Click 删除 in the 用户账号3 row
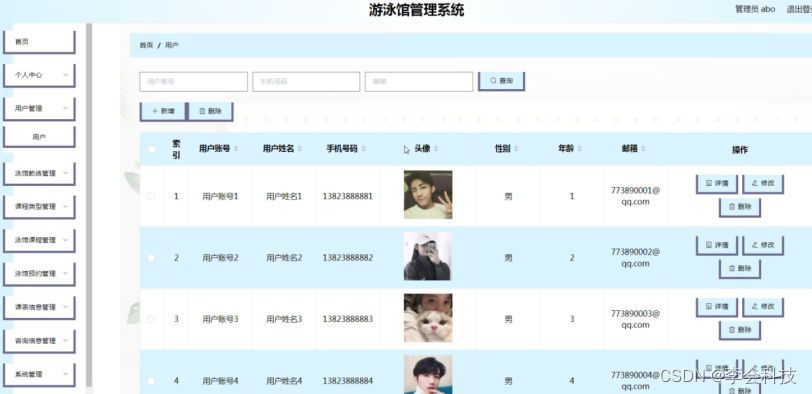This screenshot has height=394, width=812. [x=740, y=330]
